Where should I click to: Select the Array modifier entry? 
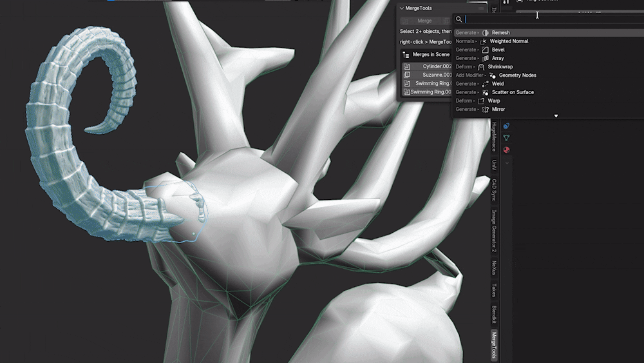point(549,59)
